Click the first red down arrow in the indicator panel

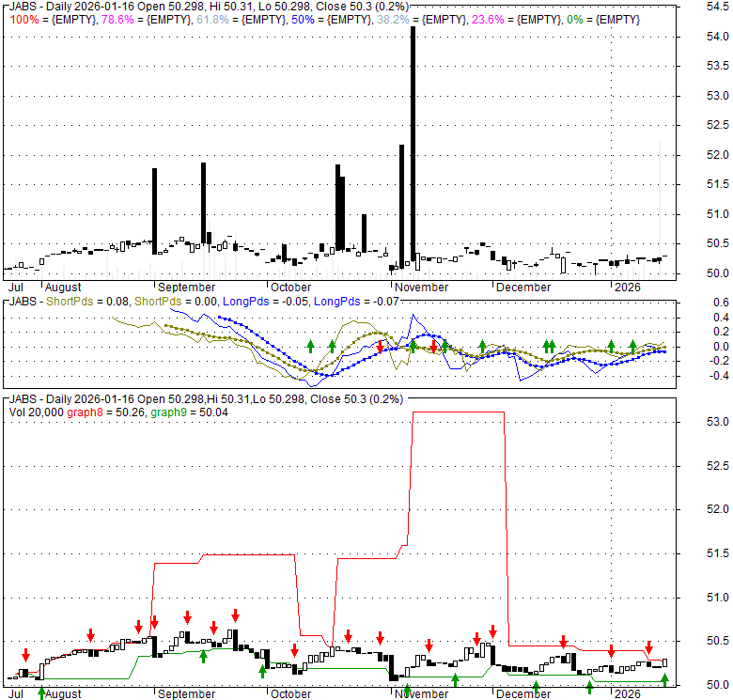pyautogui.click(x=380, y=347)
